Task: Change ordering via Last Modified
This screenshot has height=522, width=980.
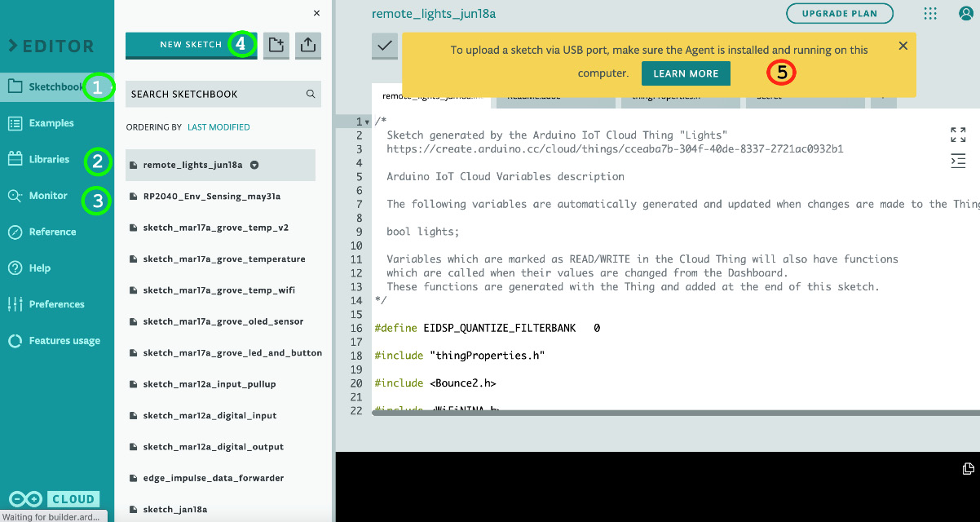Action: click(x=219, y=127)
